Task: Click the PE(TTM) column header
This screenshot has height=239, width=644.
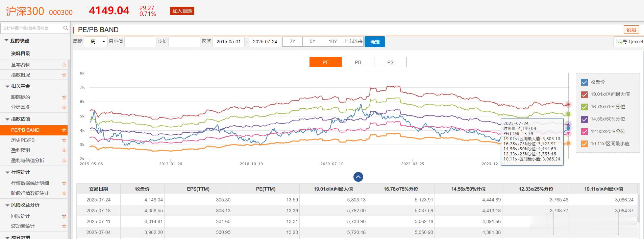Action: [x=266, y=189]
